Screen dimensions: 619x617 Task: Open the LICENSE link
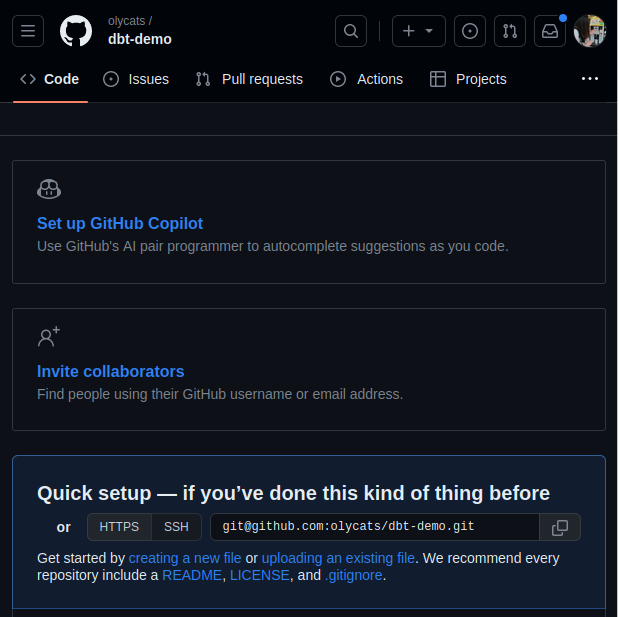(x=260, y=575)
